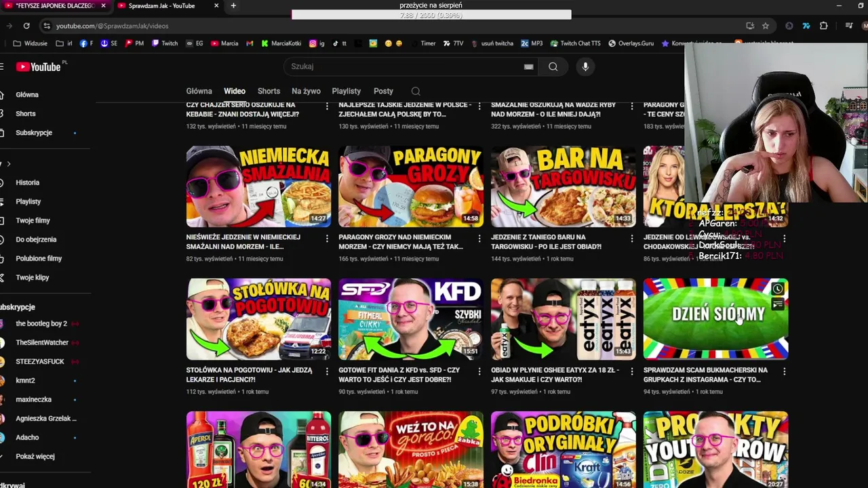Open Historia in the sidebar
The height and width of the screenshot is (488, 868).
27,182
